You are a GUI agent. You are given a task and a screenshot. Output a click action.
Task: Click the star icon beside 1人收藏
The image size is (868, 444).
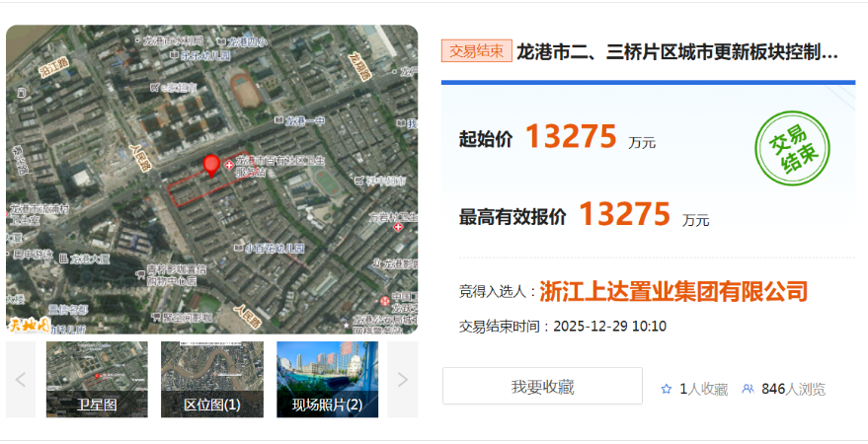pyautogui.click(x=667, y=389)
